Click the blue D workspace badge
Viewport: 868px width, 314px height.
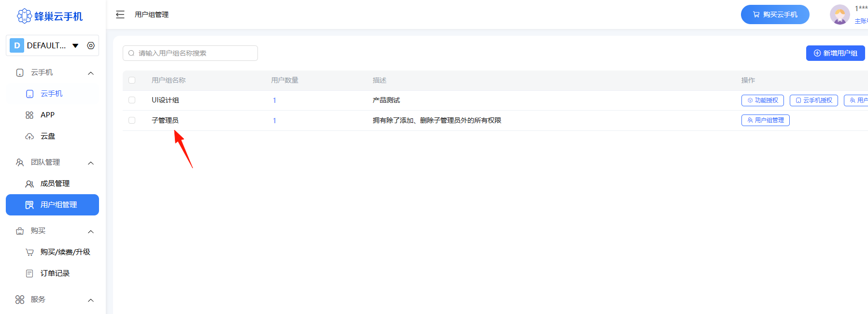pyautogui.click(x=17, y=45)
